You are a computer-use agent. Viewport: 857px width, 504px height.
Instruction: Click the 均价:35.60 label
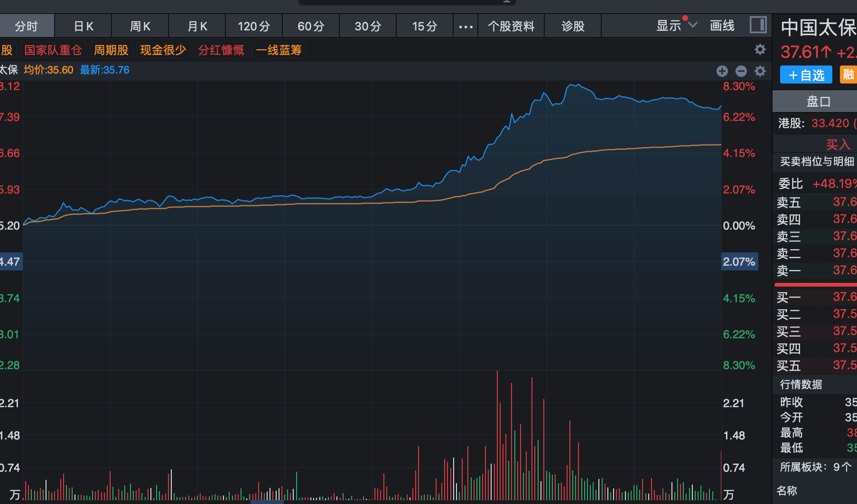pyautogui.click(x=49, y=70)
